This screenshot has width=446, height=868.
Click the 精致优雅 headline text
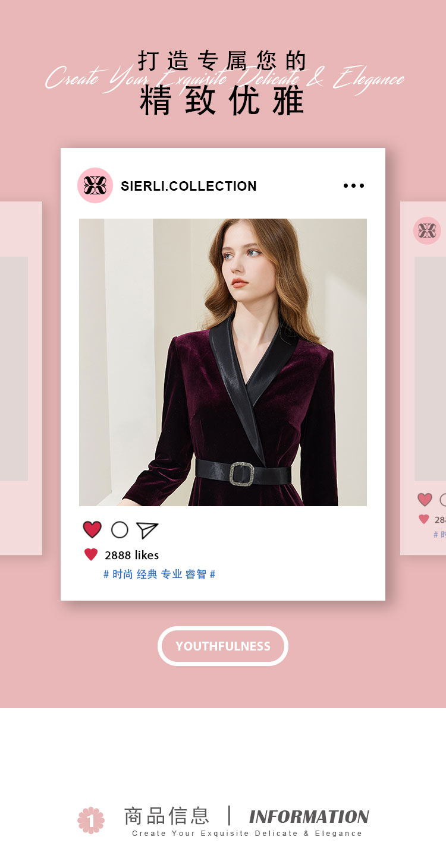pyautogui.click(x=222, y=101)
